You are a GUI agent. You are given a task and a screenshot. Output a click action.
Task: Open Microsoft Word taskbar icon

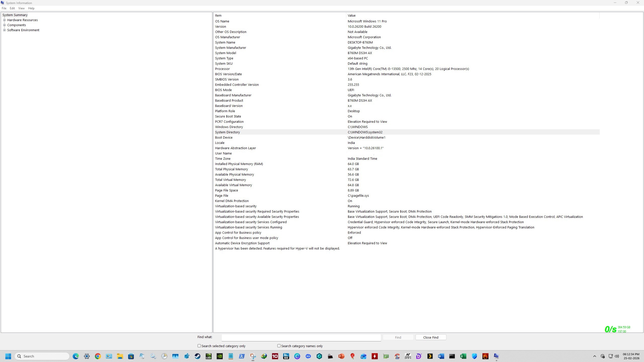pos(441,356)
